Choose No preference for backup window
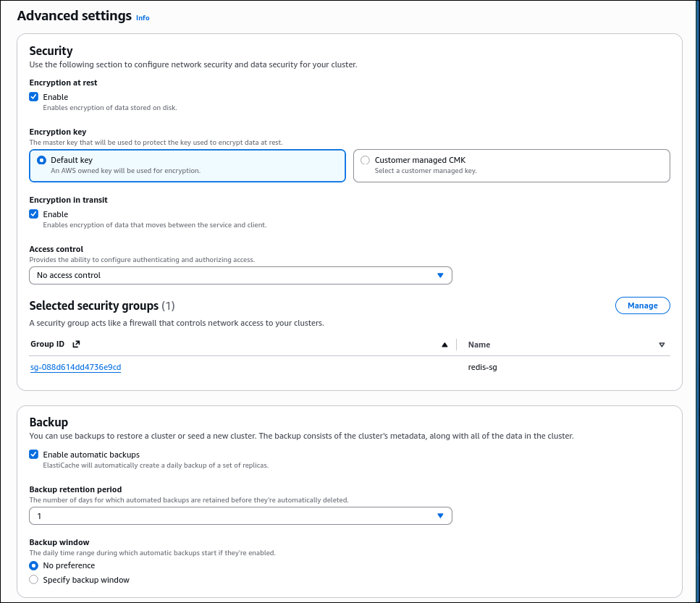 click(x=33, y=565)
